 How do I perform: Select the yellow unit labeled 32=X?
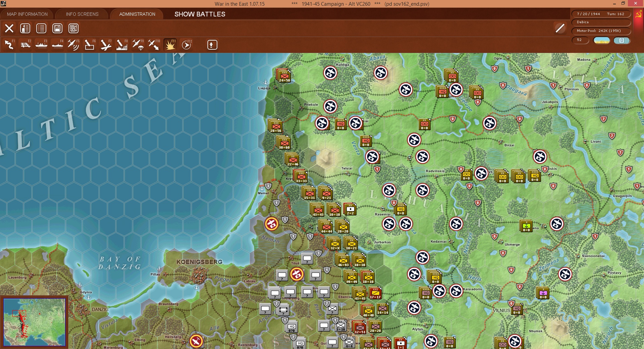tap(334, 243)
